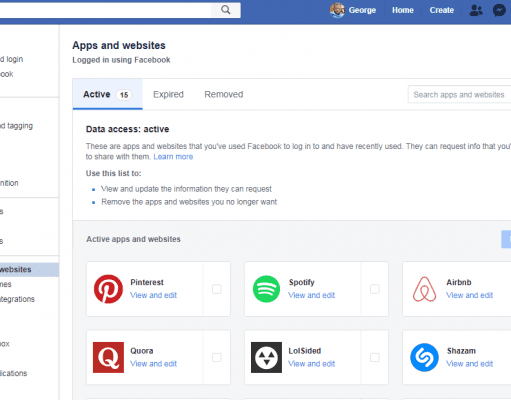Tick the Quora checkbox
This screenshot has height=400, width=511.
(x=217, y=357)
